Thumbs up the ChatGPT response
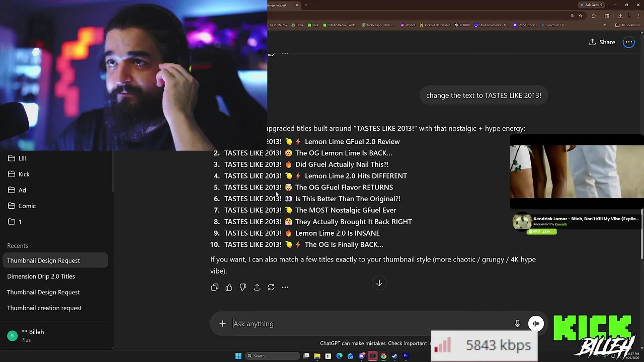644x362 pixels. coord(229,287)
